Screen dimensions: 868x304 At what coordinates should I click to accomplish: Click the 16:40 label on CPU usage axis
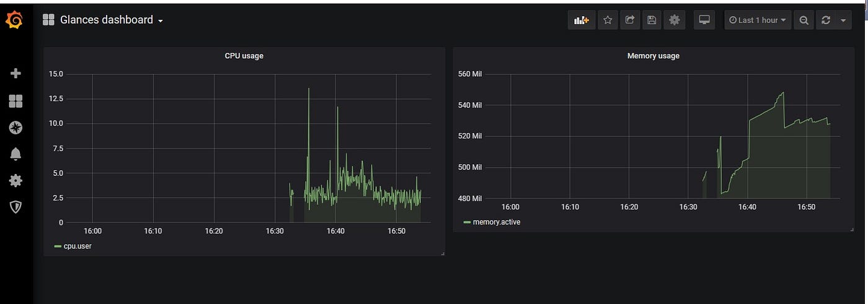[x=335, y=231]
